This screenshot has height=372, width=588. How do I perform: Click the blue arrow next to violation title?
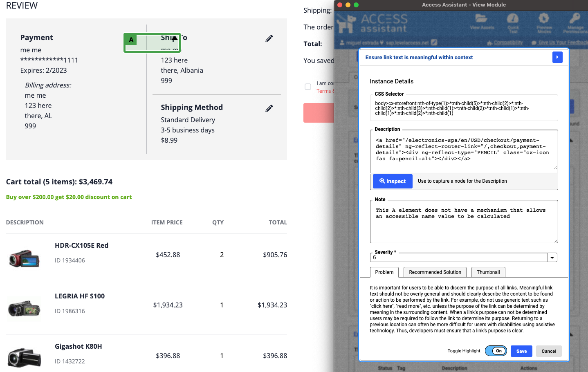coord(557,57)
